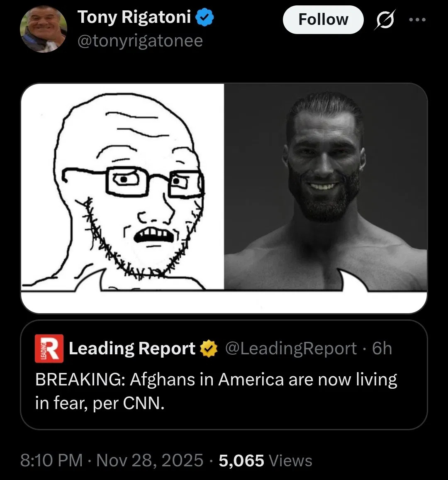Image resolution: width=448 pixels, height=480 pixels.
Task: Open the Grok slashed-circle icon
Action: point(385,19)
